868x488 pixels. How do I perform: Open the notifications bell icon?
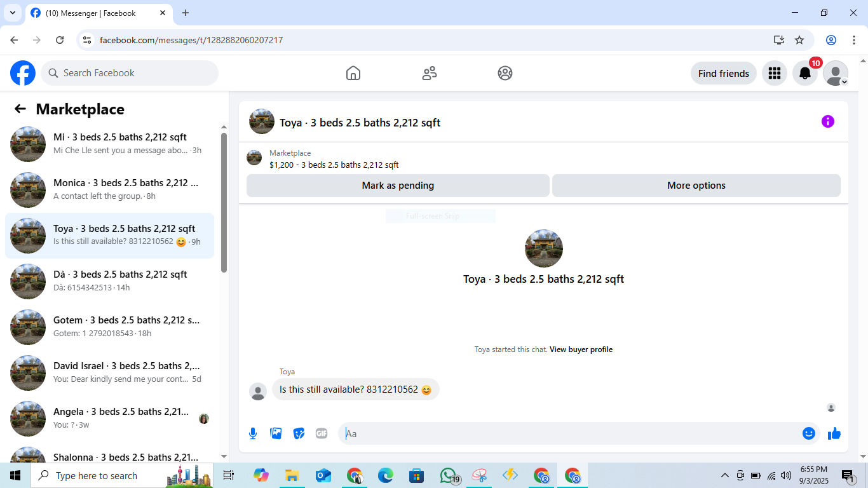(x=805, y=73)
